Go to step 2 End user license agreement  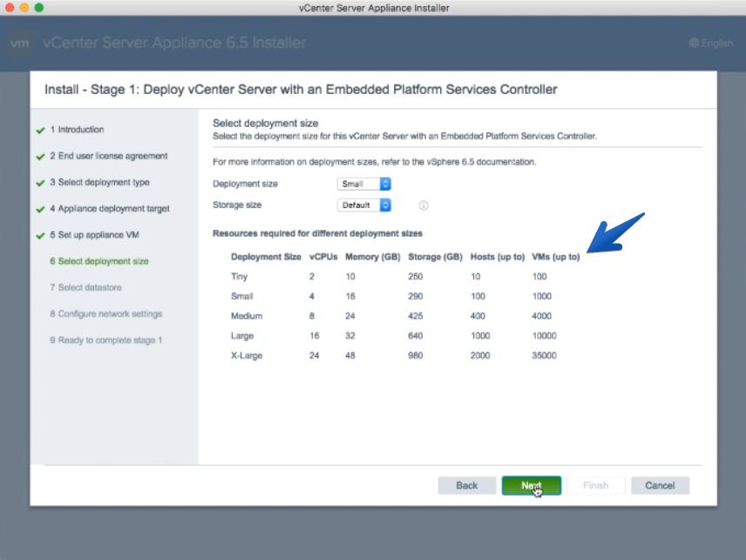108,156
